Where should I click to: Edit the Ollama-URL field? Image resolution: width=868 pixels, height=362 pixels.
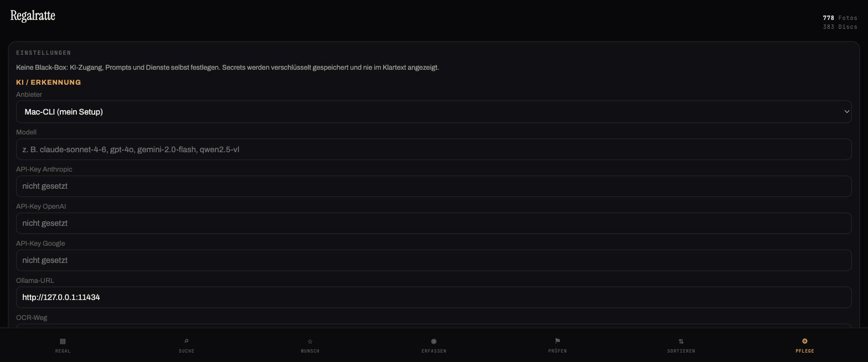[x=433, y=298]
